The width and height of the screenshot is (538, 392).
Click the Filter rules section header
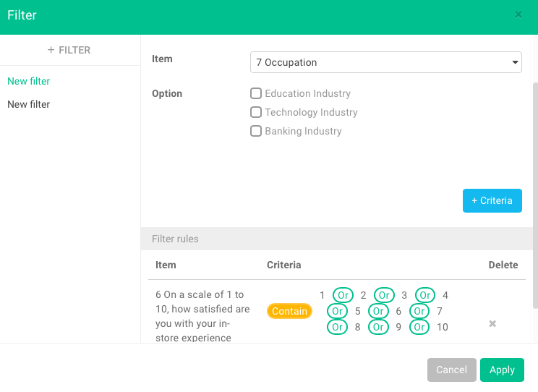[x=336, y=239]
